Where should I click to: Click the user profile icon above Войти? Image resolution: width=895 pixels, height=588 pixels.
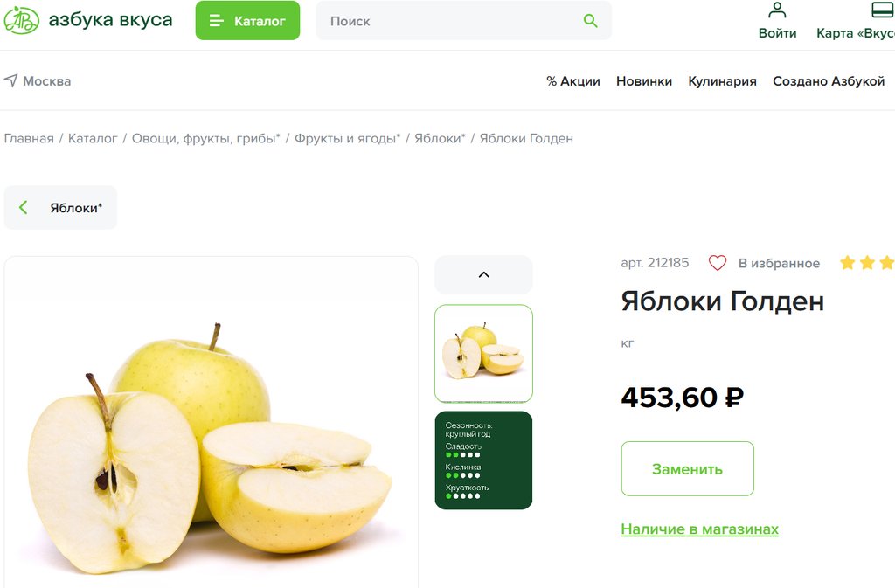[x=777, y=10]
